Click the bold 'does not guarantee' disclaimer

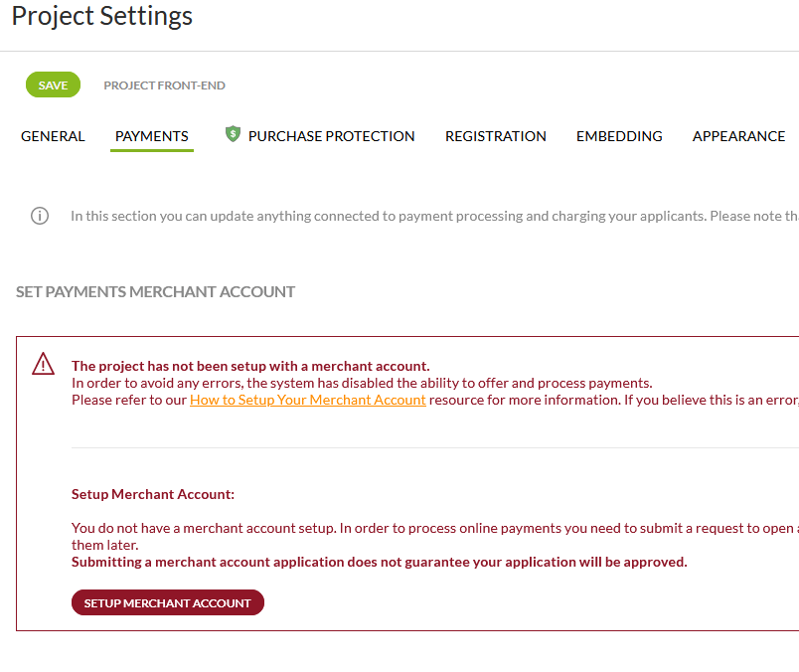[x=379, y=562]
